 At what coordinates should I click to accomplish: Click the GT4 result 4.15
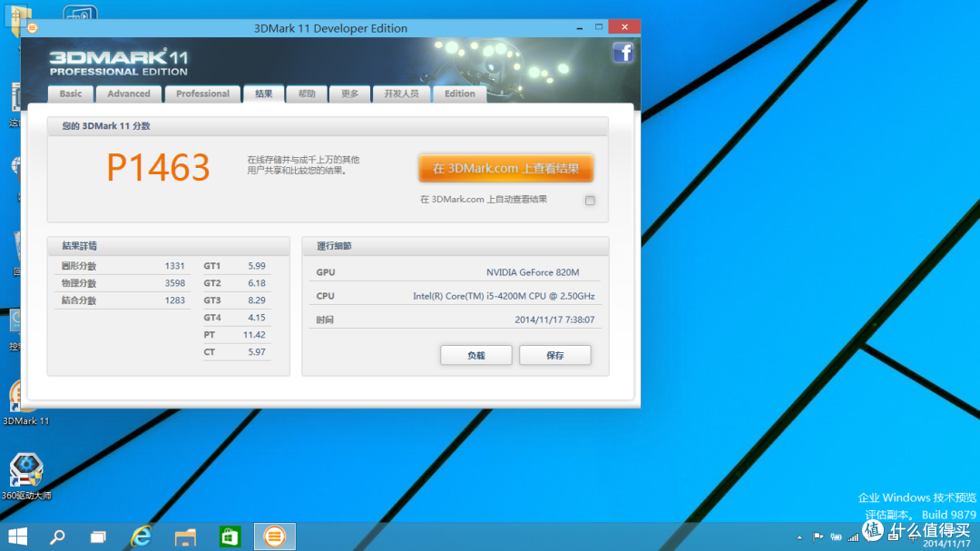click(257, 318)
